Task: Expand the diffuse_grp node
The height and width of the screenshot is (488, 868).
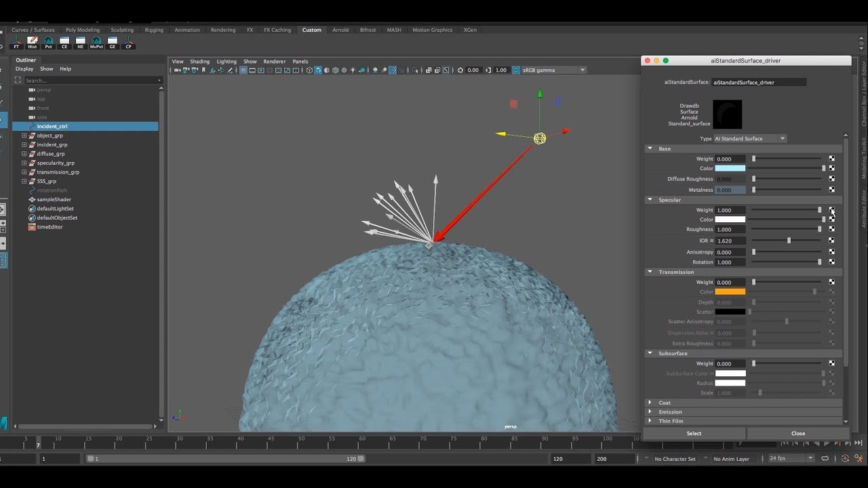Action: tap(24, 154)
